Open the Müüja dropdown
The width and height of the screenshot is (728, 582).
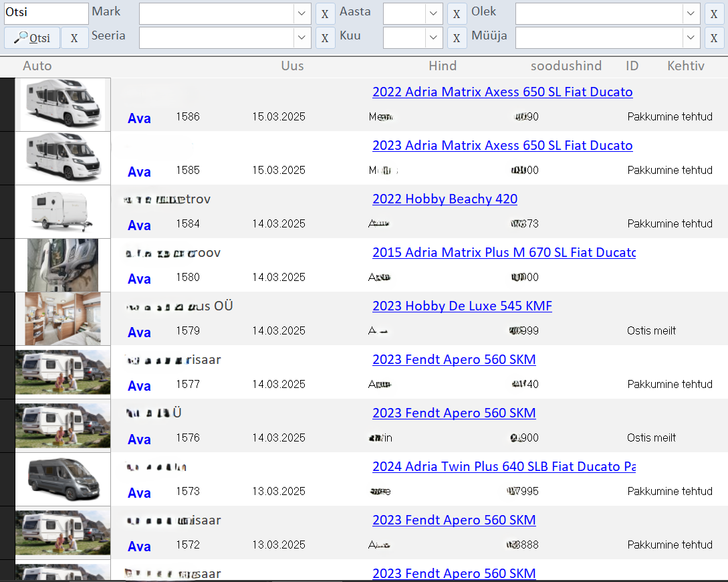(x=691, y=37)
